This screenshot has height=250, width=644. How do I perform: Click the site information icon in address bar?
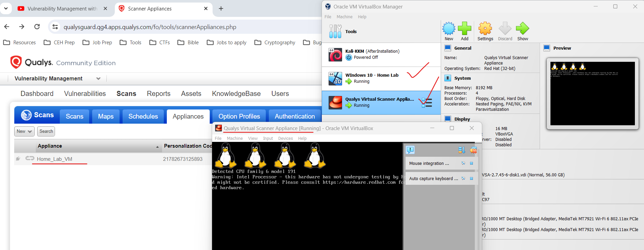click(x=55, y=27)
